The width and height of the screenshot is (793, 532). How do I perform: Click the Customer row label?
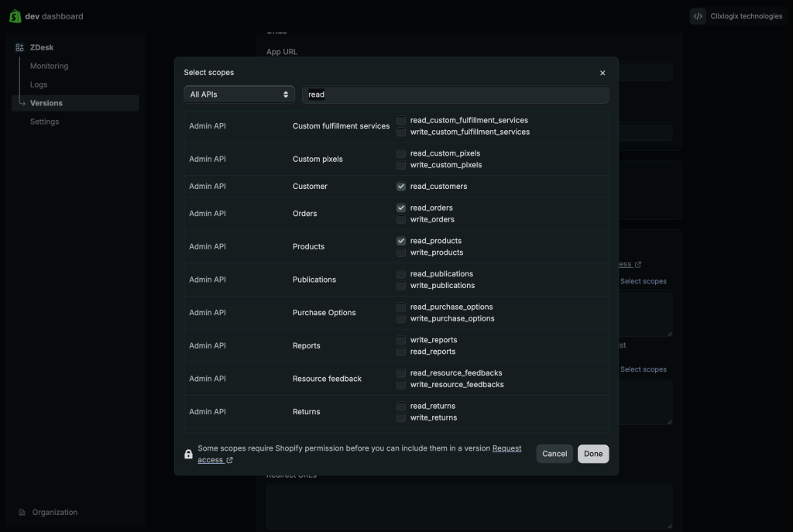point(310,186)
